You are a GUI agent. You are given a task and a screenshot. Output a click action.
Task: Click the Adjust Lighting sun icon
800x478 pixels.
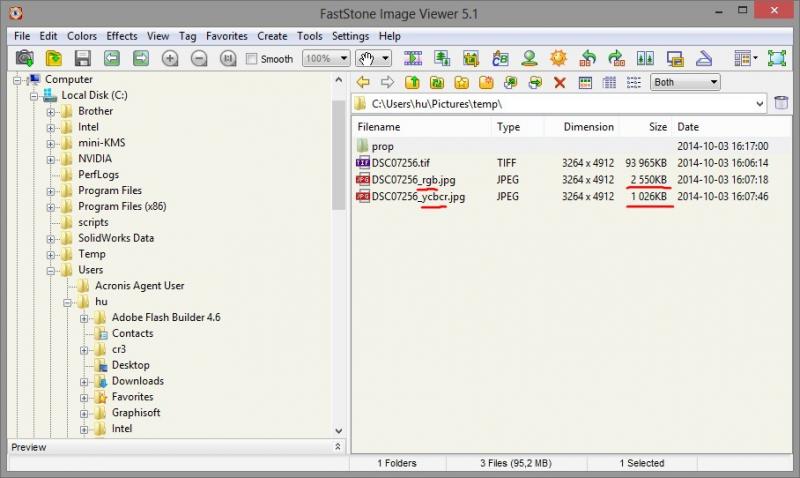pos(559,58)
